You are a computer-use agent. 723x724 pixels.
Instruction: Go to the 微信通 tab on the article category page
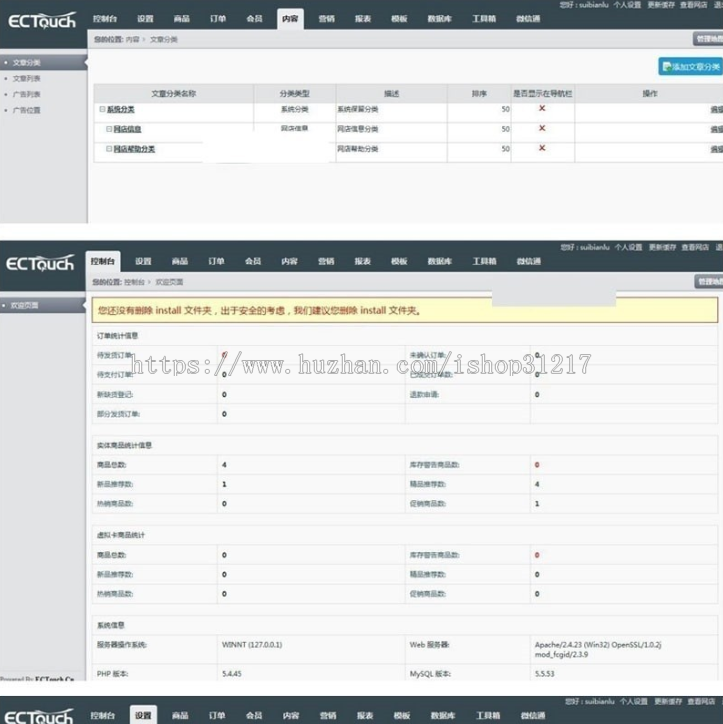[x=528, y=19]
